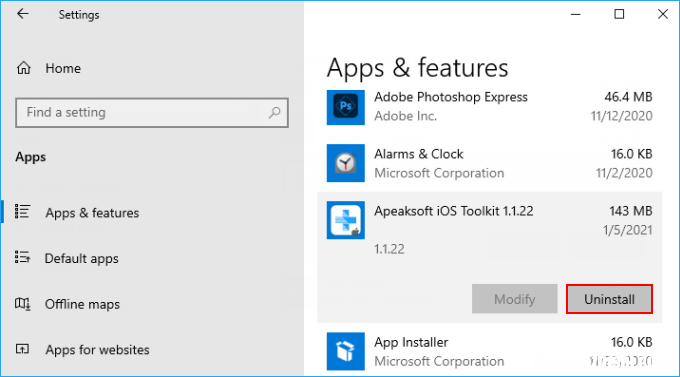
Task: Select Alarms & Clock entry name
Action: click(x=419, y=154)
